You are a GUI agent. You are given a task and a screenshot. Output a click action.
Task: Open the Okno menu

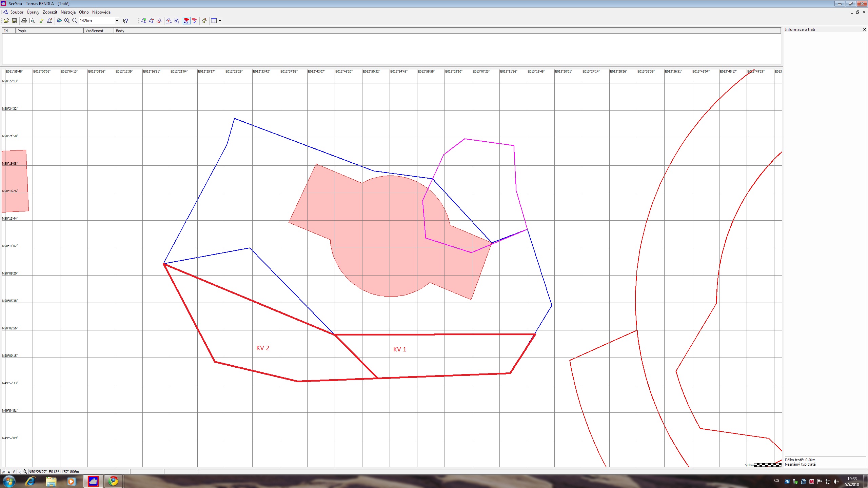[84, 12]
